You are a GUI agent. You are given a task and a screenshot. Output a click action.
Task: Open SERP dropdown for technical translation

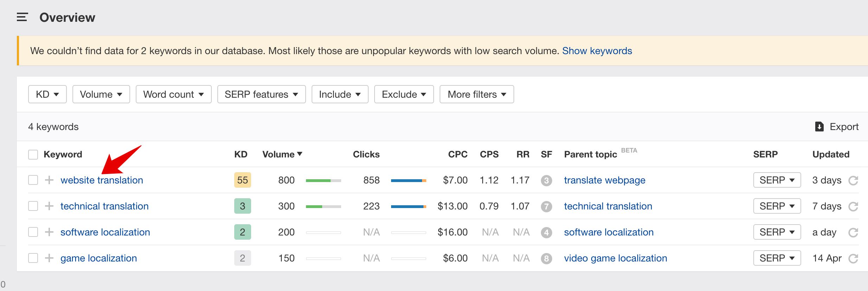pyautogui.click(x=777, y=206)
